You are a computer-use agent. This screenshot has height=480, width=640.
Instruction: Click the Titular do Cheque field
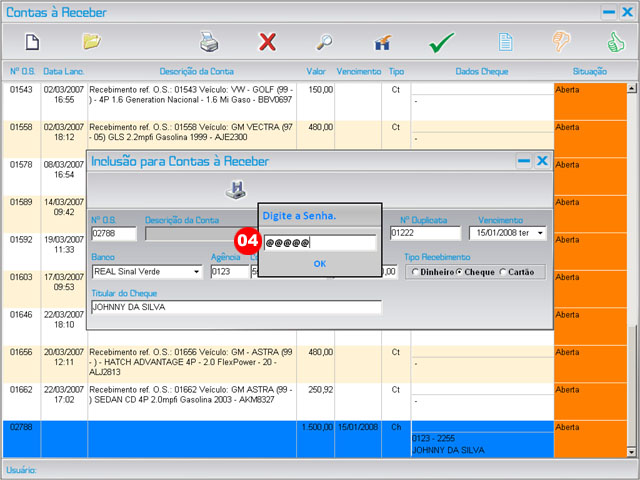click(x=236, y=308)
